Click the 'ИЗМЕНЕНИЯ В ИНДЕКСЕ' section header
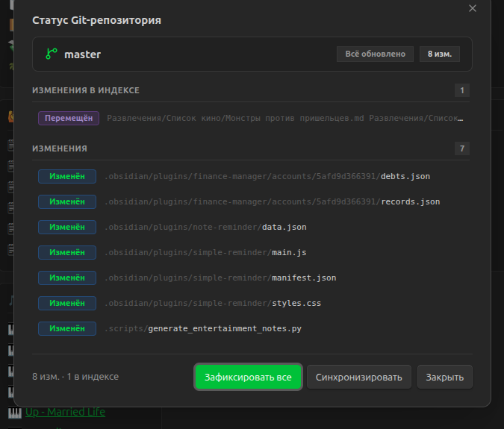 point(86,90)
